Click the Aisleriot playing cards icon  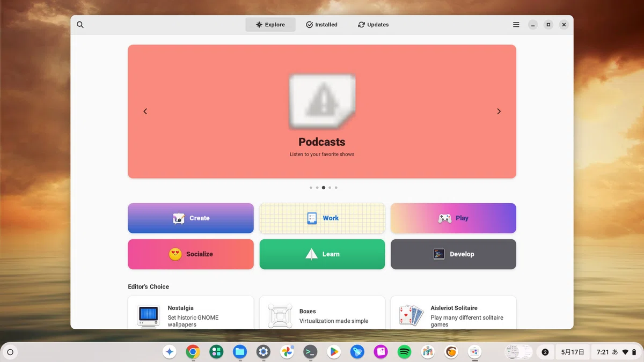pos(412,316)
